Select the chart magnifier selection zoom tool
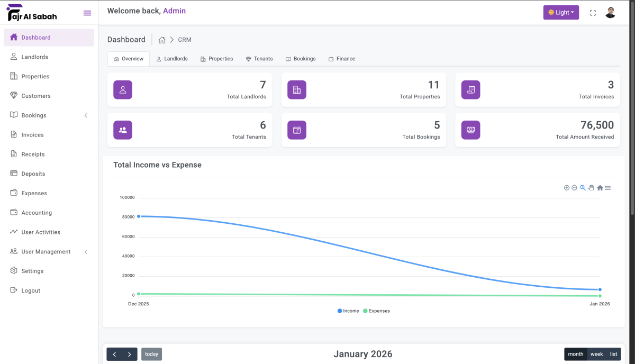Viewport: 635px width, 364px height. point(583,188)
